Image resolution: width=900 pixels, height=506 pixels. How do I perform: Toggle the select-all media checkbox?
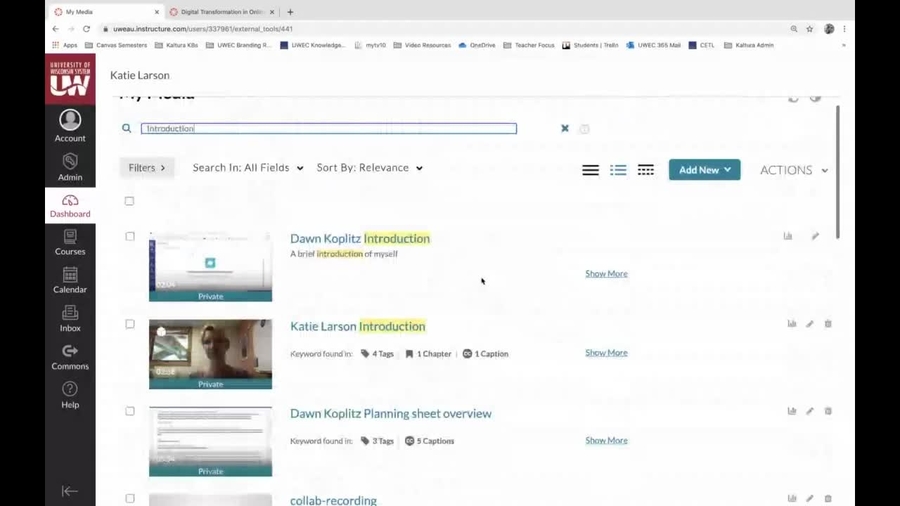[129, 201]
